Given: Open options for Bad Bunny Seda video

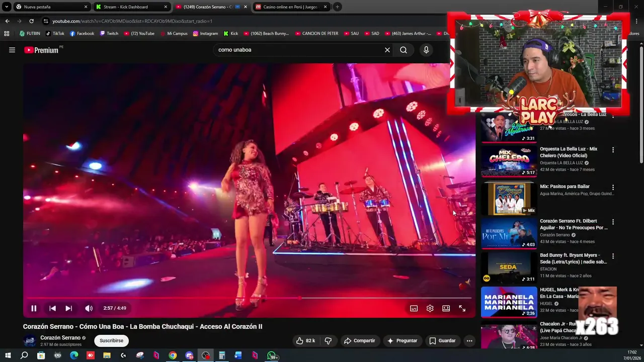Looking at the screenshot, I should click(x=613, y=256).
